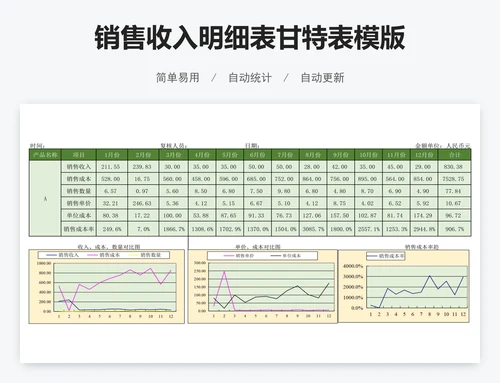Click the 300.00 axis label in middle chart

pos(200,263)
